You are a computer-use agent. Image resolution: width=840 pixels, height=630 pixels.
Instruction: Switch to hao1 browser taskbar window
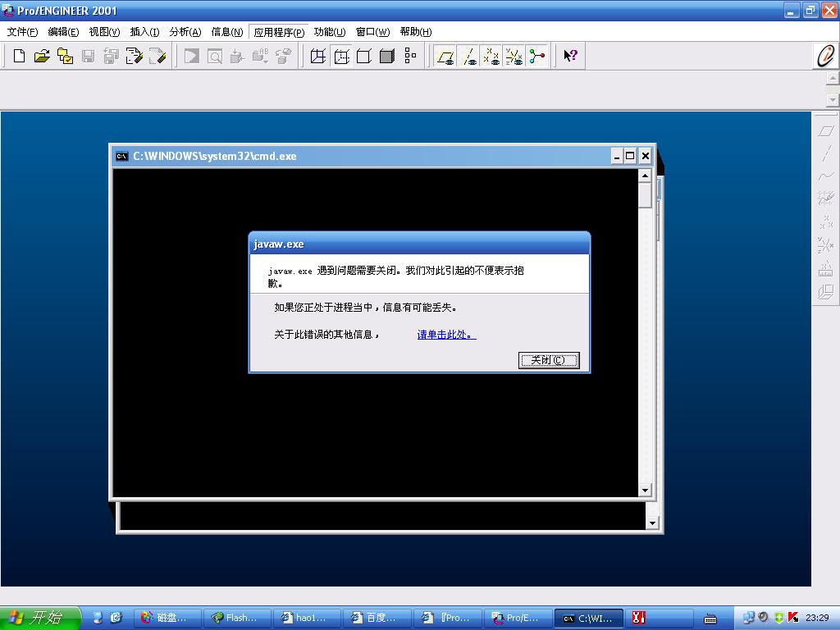[x=308, y=618]
